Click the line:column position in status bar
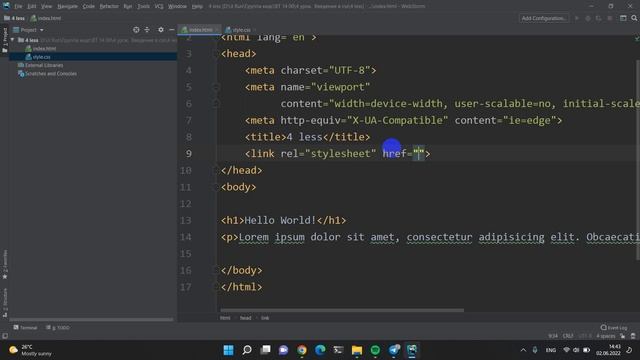Image resolution: width=640 pixels, height=360 pixels. (553, 336)
